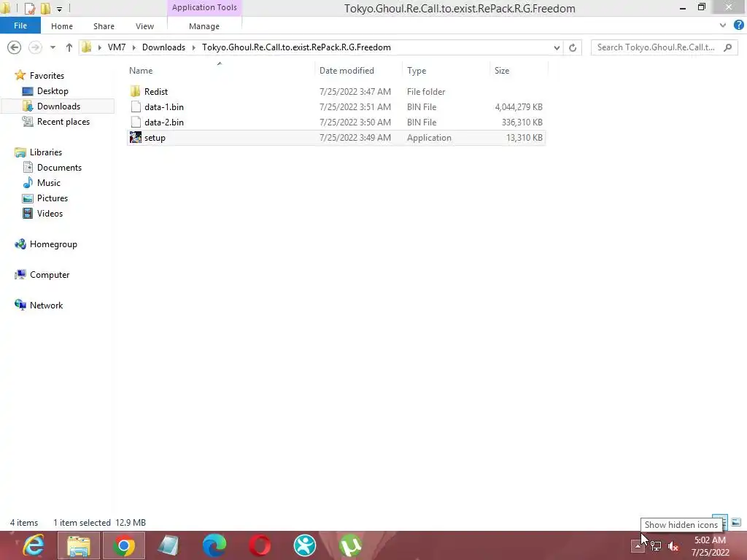This screenshot has height=560, width=747.
Task: Open uTorrent from the taskbar
Action: tap(350, 545)
